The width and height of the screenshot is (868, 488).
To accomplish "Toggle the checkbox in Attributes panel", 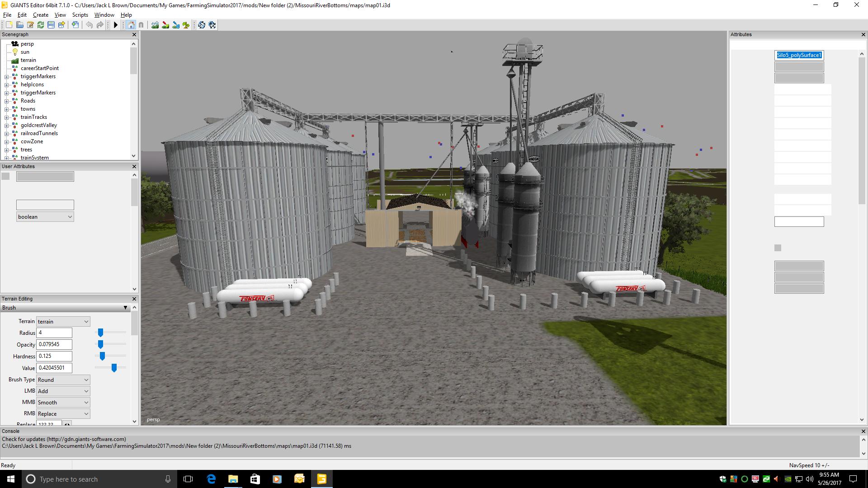I will pos(778,248).
